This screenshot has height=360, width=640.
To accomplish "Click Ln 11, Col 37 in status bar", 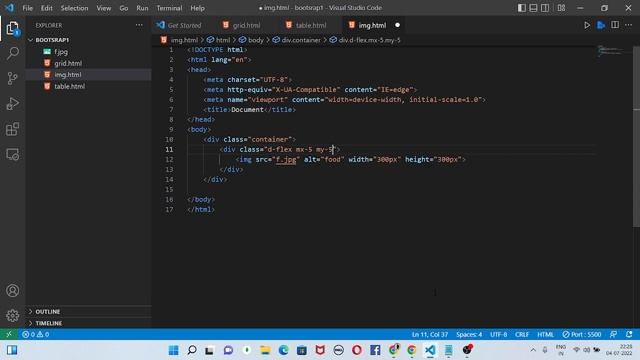I will pyautogui.click(x=430, y=334).
